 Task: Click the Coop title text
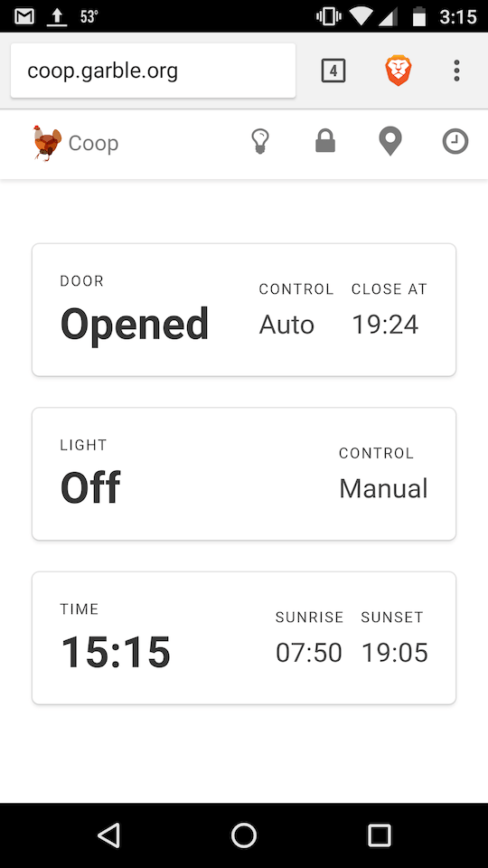click(x=93, y=144)
